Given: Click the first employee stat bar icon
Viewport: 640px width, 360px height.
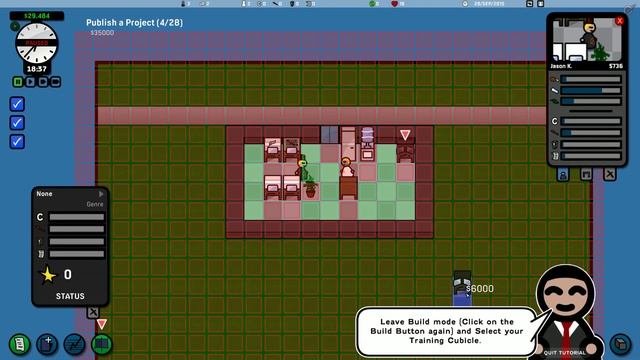Looking at the screenshot, I should 554,79.
